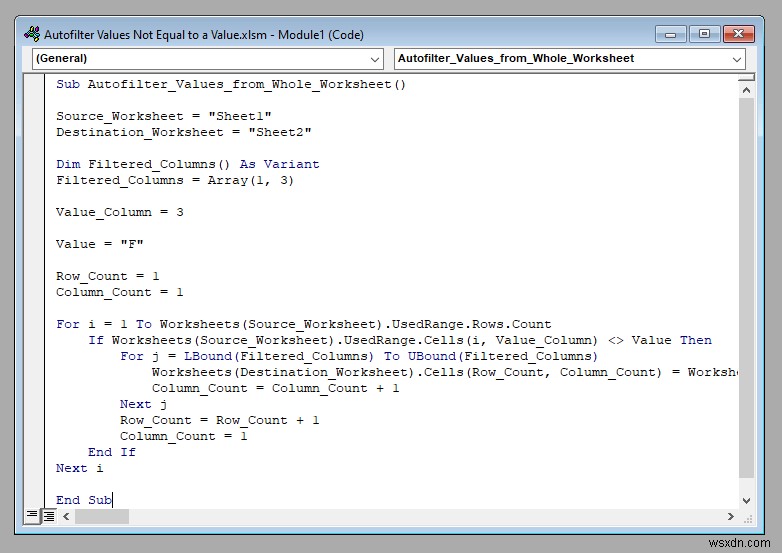Click the horizontal scrollbar right arrow
Viewport: 782px width, 553px height.
(731, 516)
